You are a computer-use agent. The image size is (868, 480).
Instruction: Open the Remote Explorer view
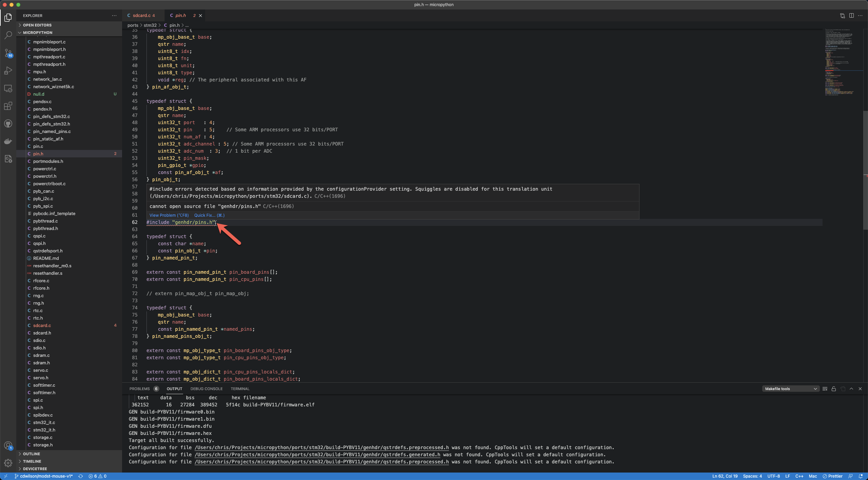tap(8, 89)
